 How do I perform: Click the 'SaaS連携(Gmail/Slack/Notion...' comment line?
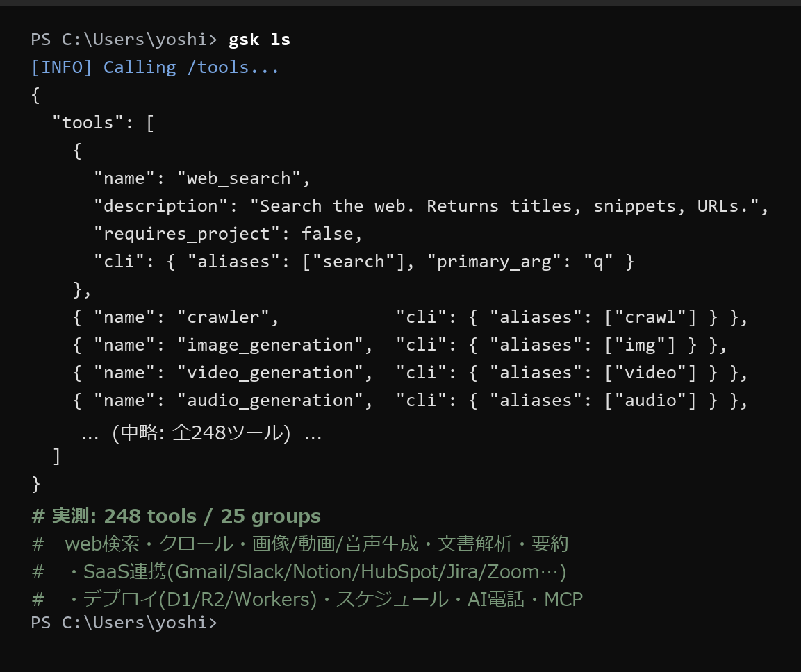click(x=299, y=572)
